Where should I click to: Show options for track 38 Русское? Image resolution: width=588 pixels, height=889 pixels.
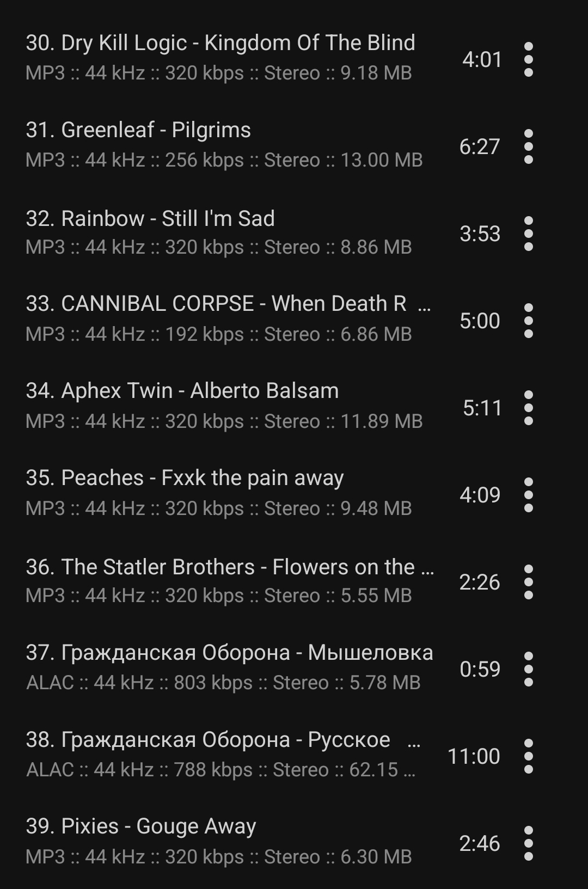tap(528, 756)
